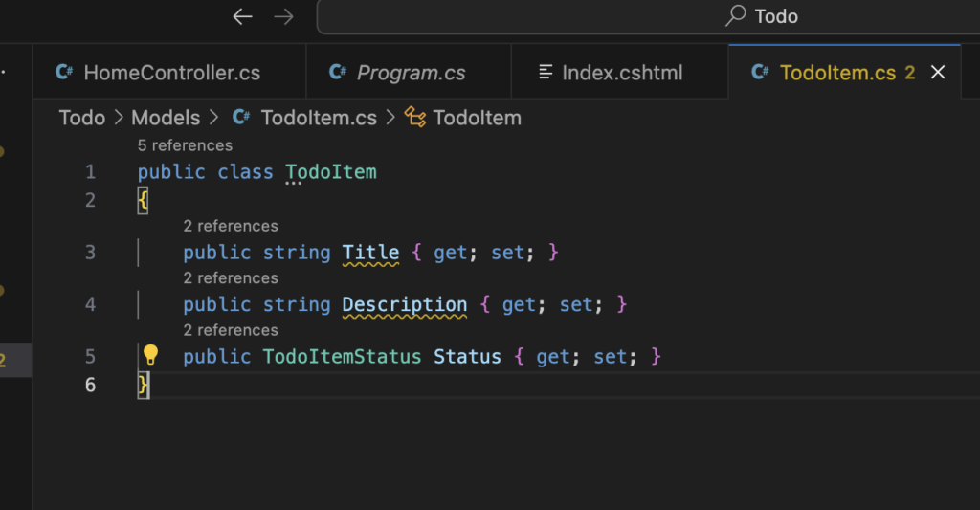Screen dimensions: 980x510
Task: Show 2 references above Description property
Action: [x=231, y=277]
